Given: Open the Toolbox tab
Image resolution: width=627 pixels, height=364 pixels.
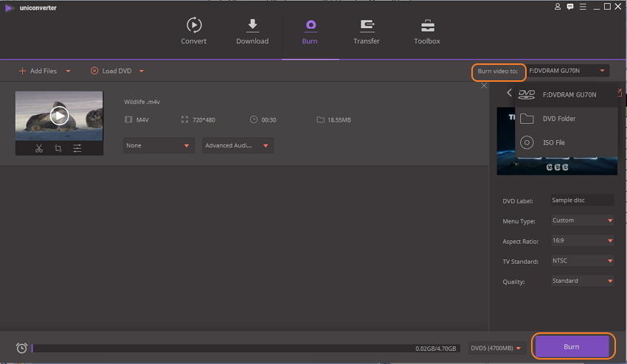Looking at the screenshot, I should coord(427,31).
